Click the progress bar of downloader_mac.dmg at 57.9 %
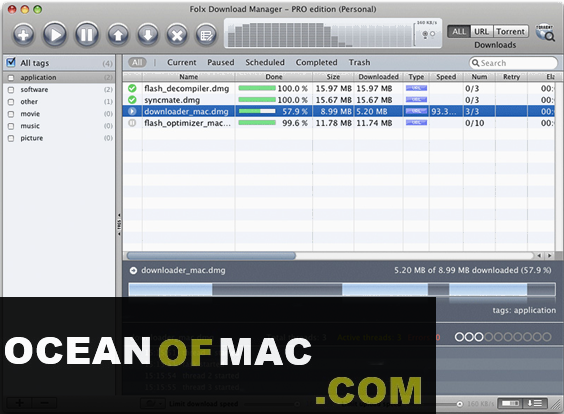 (257, 111)
